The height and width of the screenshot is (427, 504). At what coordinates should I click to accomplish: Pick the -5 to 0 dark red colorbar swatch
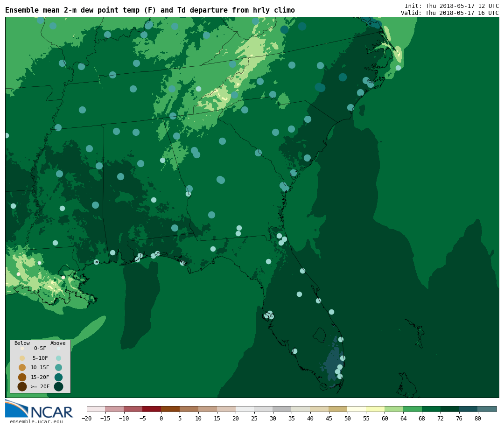point(152,409)
